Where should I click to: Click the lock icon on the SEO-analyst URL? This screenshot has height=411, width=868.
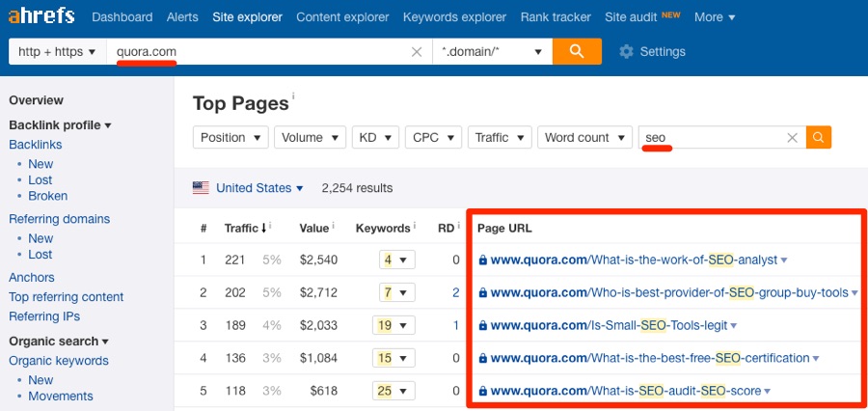[483, 260]
